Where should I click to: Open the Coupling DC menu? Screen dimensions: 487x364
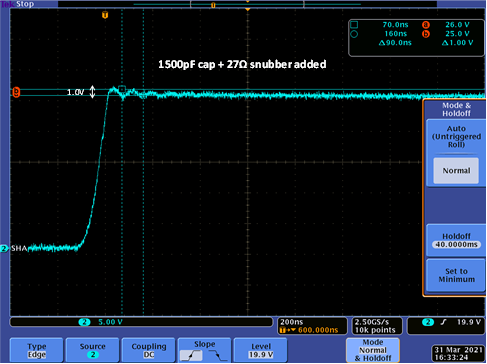(149, 350)
